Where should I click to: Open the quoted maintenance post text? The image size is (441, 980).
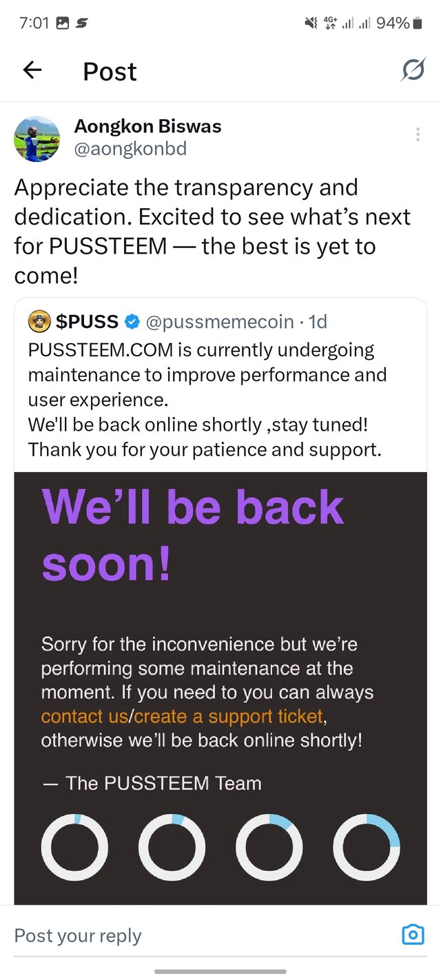pos(207,400)
